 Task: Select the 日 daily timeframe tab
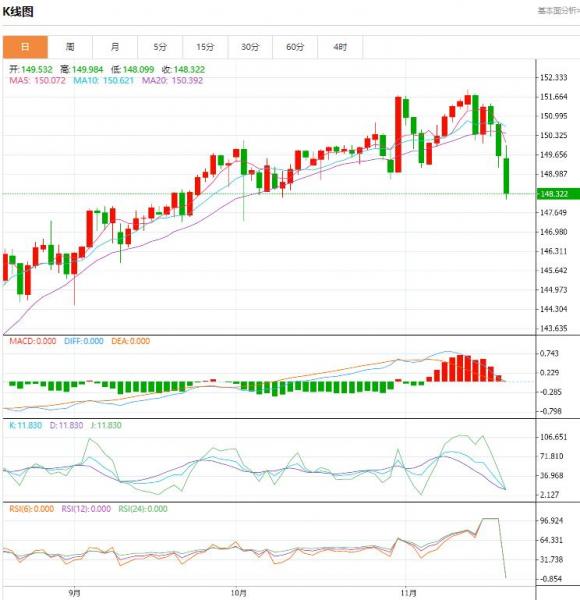25,47
